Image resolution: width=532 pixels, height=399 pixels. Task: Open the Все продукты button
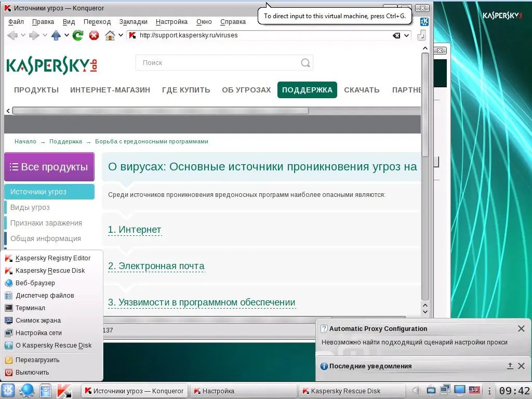point(49,166)
